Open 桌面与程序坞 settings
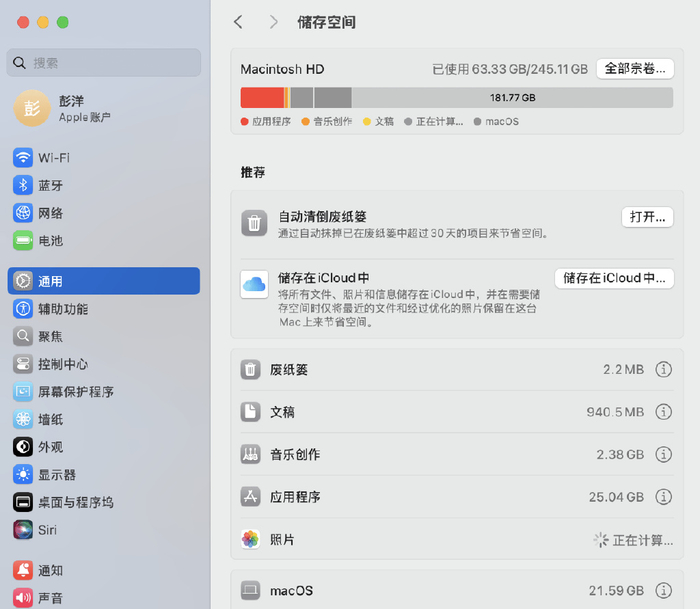This screenshot has width=700, height=609. coord(104,502)
